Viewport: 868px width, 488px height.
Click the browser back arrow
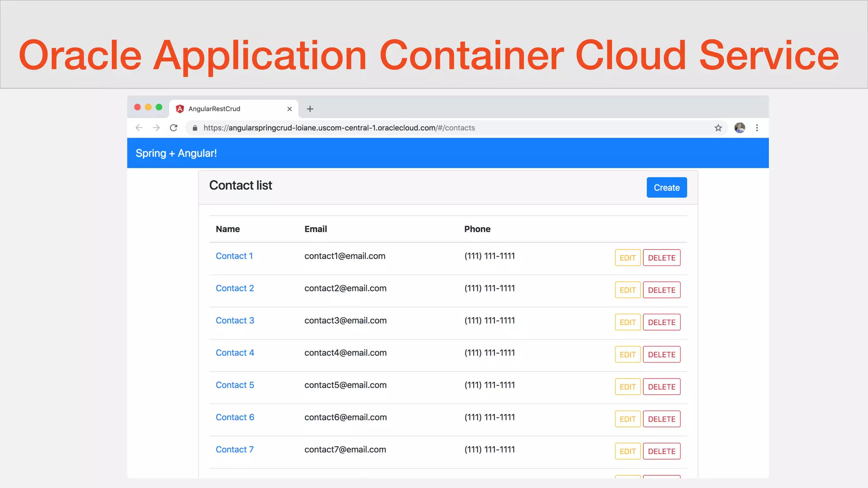(139, 128)
